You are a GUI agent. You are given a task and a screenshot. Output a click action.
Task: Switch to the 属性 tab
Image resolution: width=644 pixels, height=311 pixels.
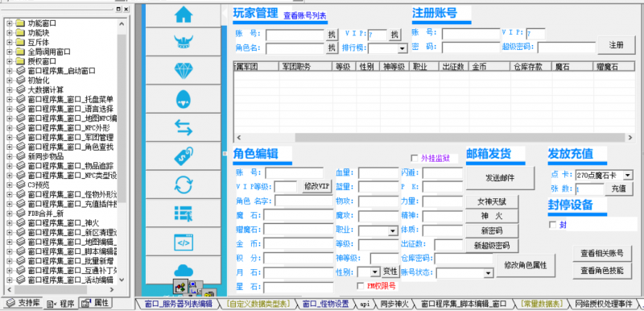tap(96, 303)
